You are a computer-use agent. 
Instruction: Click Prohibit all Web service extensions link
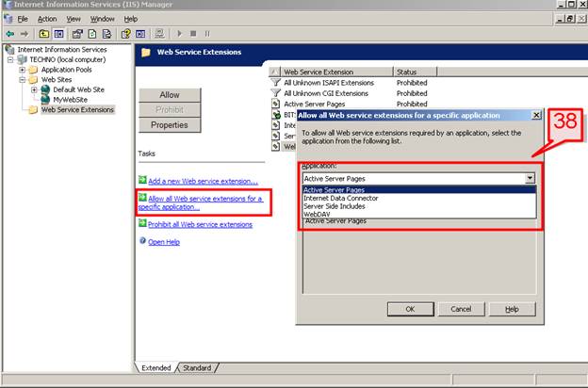[x=201, y=224]
